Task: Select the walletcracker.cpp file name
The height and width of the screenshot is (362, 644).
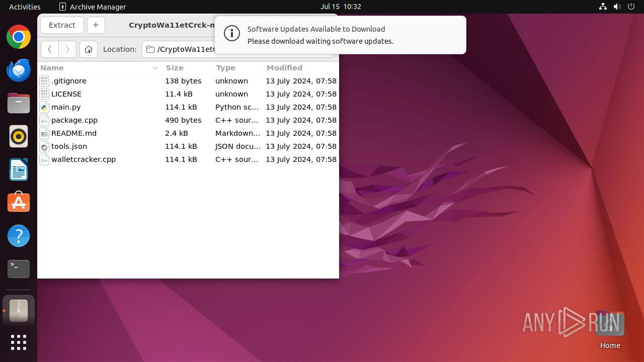Action: click(x=84, y=159)
